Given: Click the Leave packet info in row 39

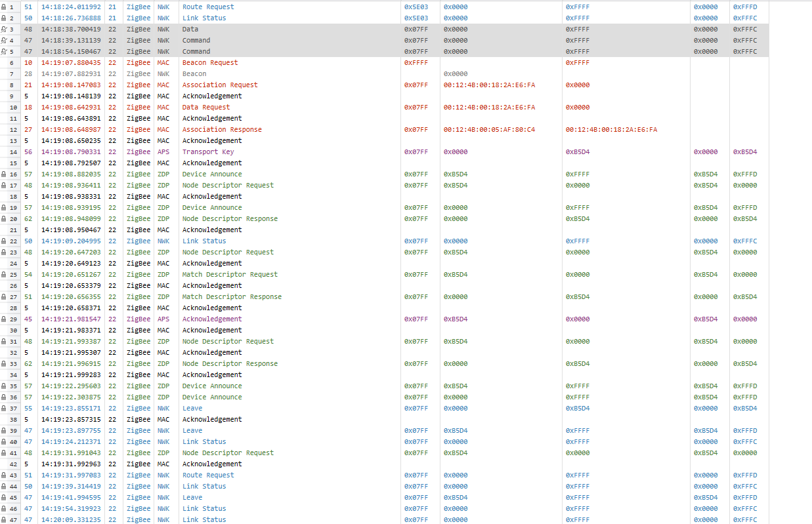Looking at the screenshot, I should click(x=192, y=430).
